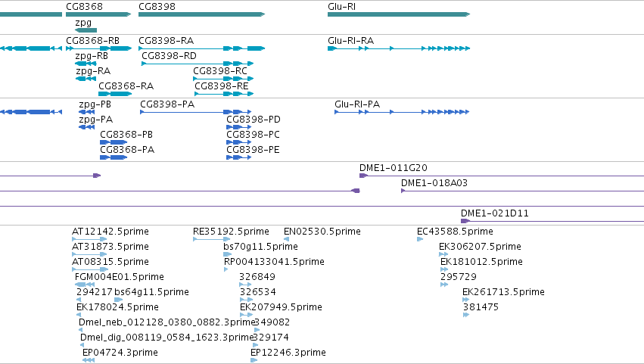Click transcript Glu-RI-RA label

pyautogui.click(x=350, y=41)
